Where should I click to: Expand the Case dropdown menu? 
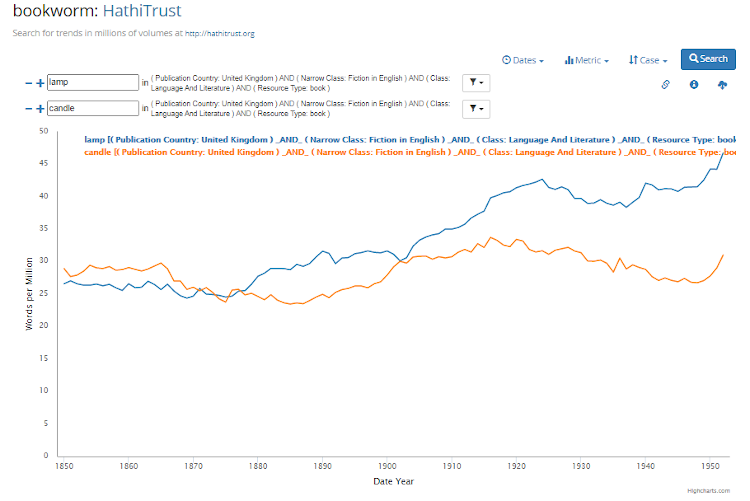point(648,60)
